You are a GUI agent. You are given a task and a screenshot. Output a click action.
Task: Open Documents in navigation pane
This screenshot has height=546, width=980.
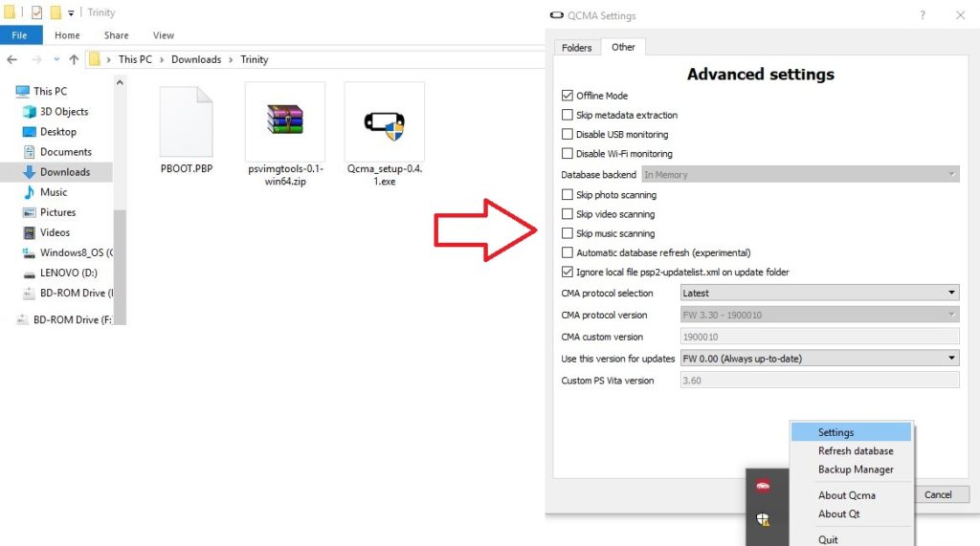[66, 152]
